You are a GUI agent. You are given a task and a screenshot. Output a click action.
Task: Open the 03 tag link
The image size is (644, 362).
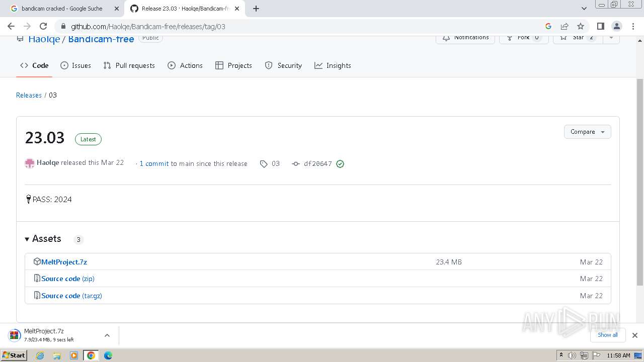point(270,163)
